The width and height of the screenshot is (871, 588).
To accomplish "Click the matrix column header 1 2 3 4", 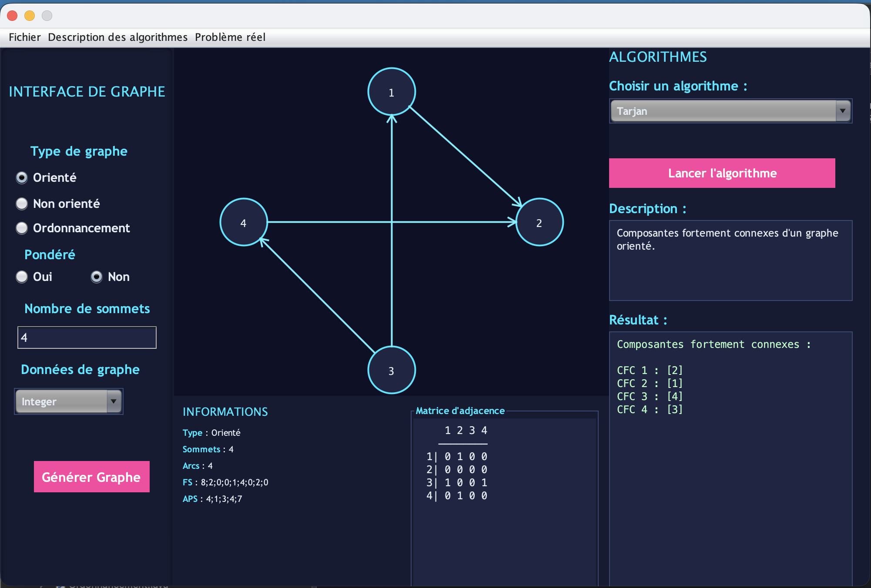I will point(466,430).
